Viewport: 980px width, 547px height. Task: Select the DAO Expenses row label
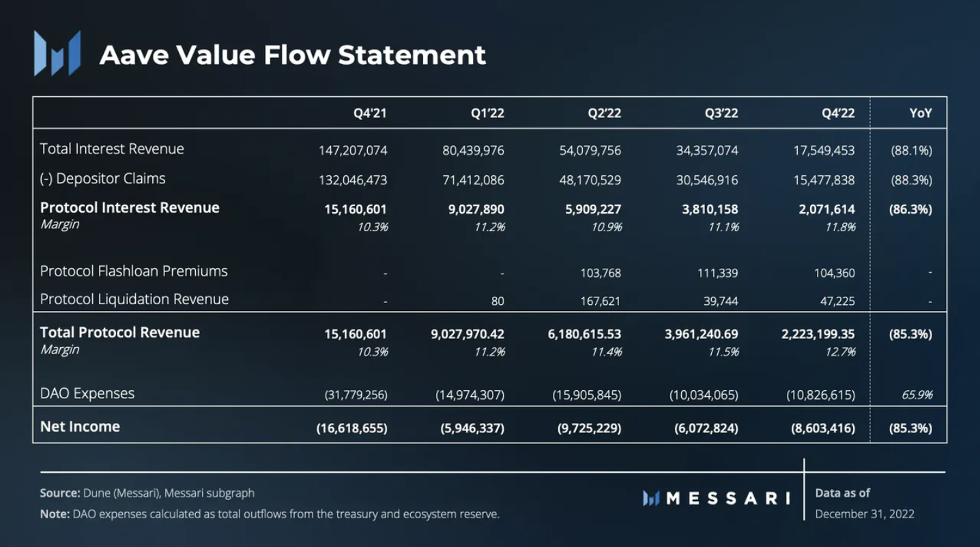[87, 394]
